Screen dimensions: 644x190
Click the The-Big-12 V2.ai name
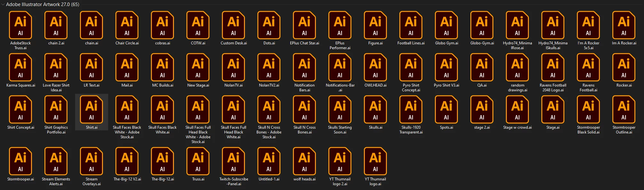pos(127,179)
